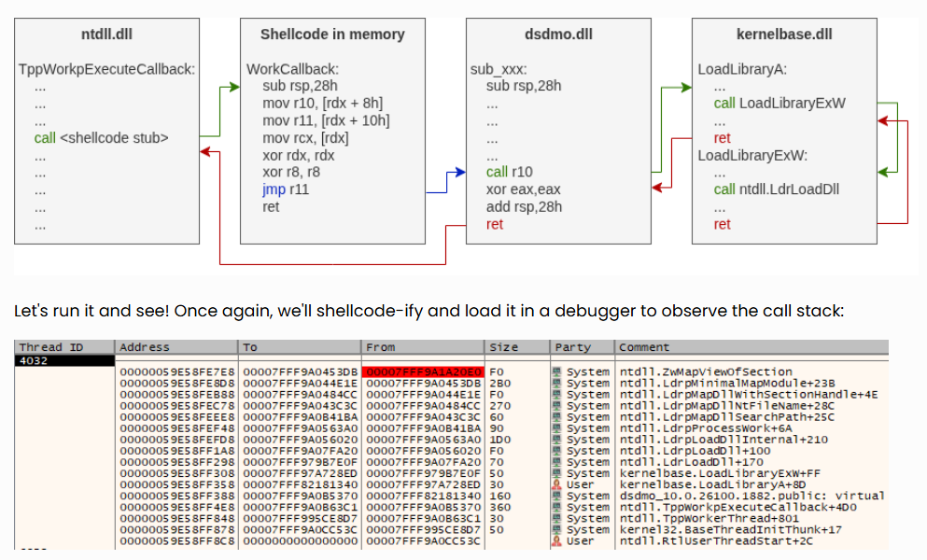Click 'call <shellcode stub>' in ntdll.dll box
The width and height of the screenshot is (927, 560).
coord(101,138)
